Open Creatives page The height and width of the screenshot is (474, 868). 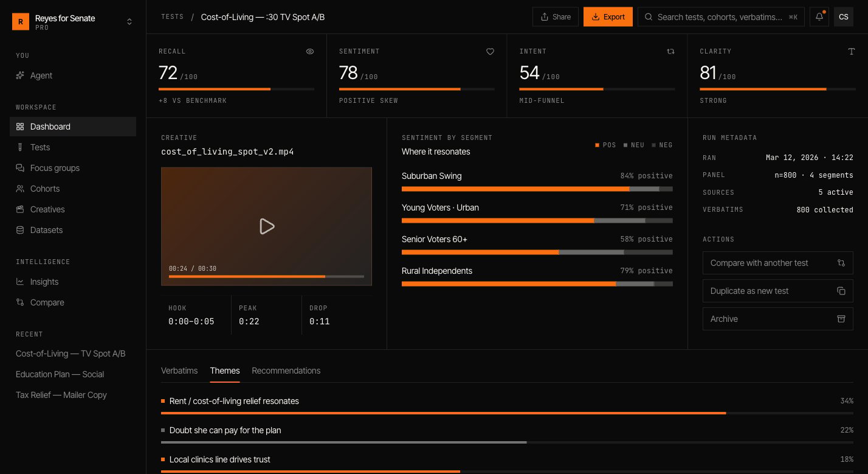click(73, 209)
